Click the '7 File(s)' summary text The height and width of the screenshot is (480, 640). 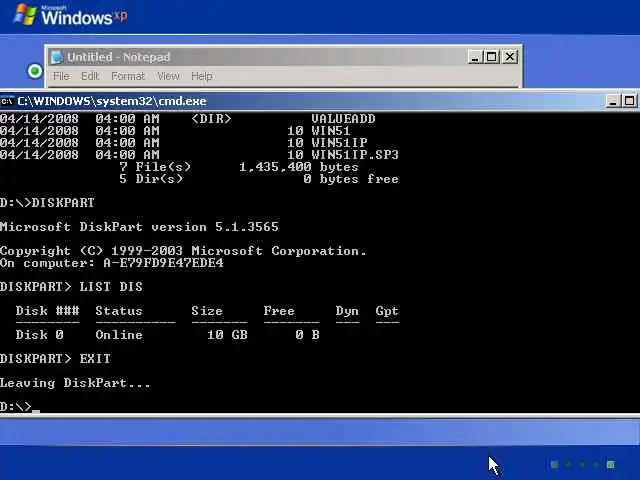pyautogui.click(x=155, y=167)
